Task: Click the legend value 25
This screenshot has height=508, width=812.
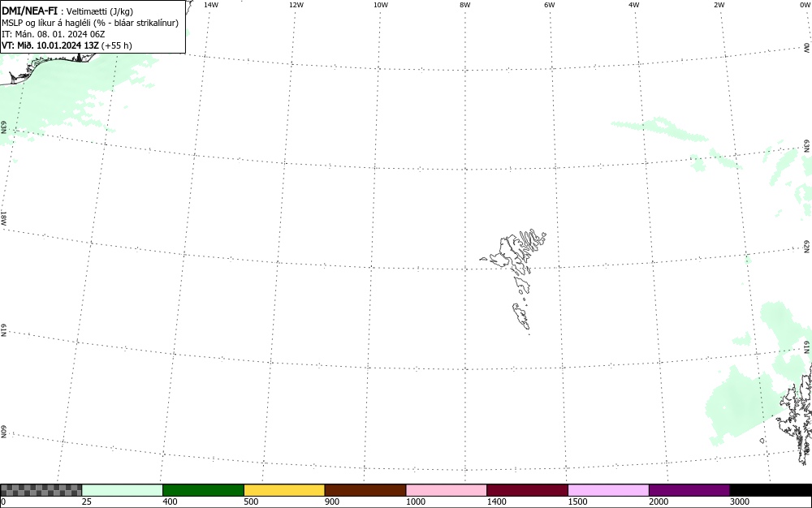Action: pyautogui.click(x=87, y=502)
